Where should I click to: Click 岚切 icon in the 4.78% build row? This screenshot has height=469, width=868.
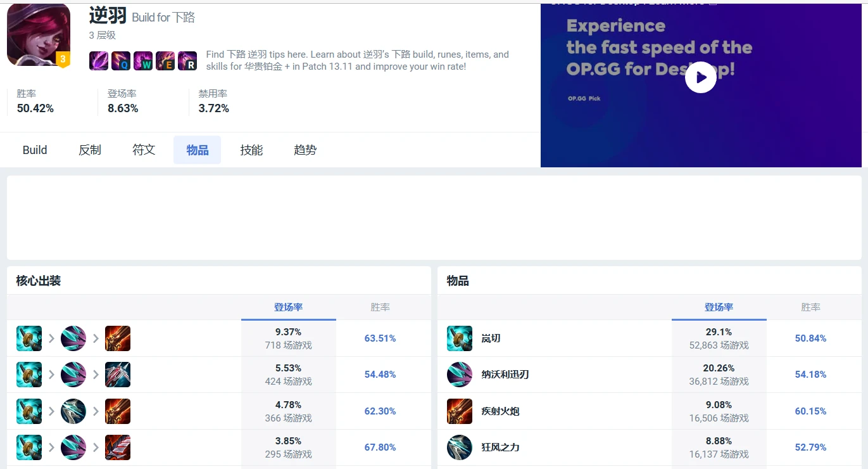29,411
